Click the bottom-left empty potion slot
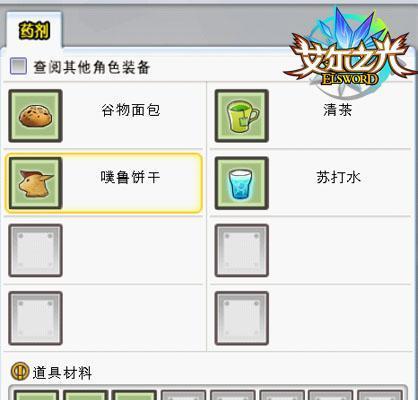The width and height of the screenshot is (418, 400). click(x=35, y=318)
